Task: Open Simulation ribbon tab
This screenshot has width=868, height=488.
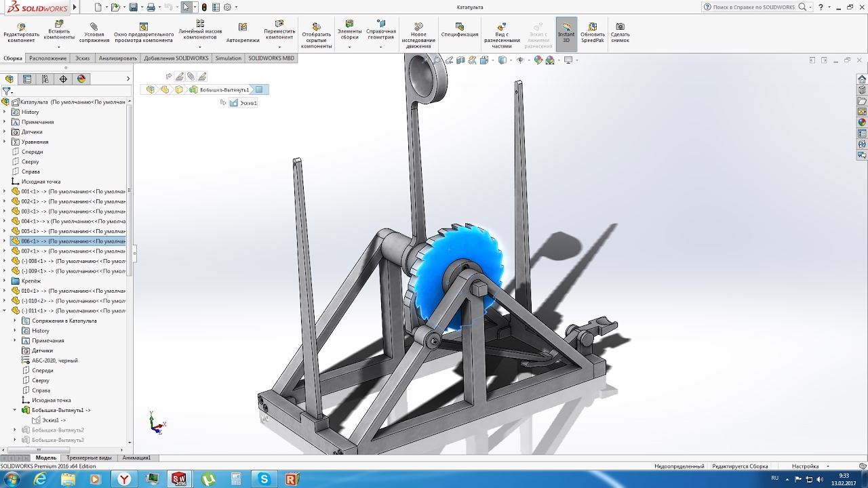Action: click(229, 58)
